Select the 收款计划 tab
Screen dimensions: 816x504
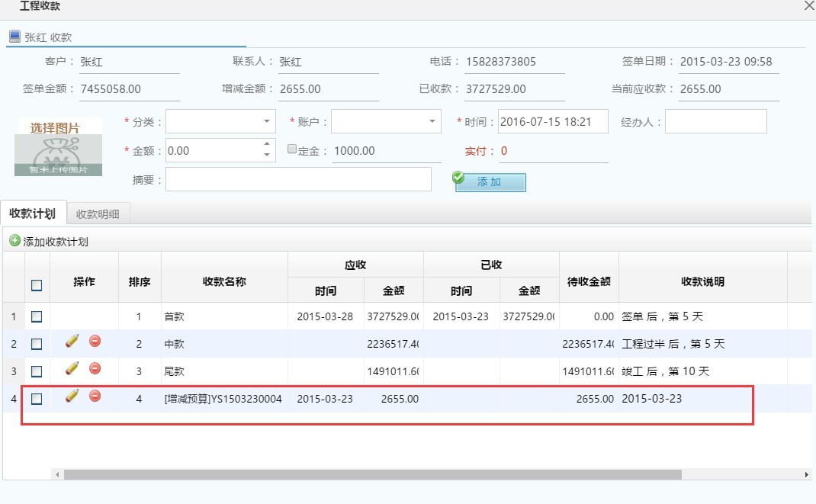(32, 213)
